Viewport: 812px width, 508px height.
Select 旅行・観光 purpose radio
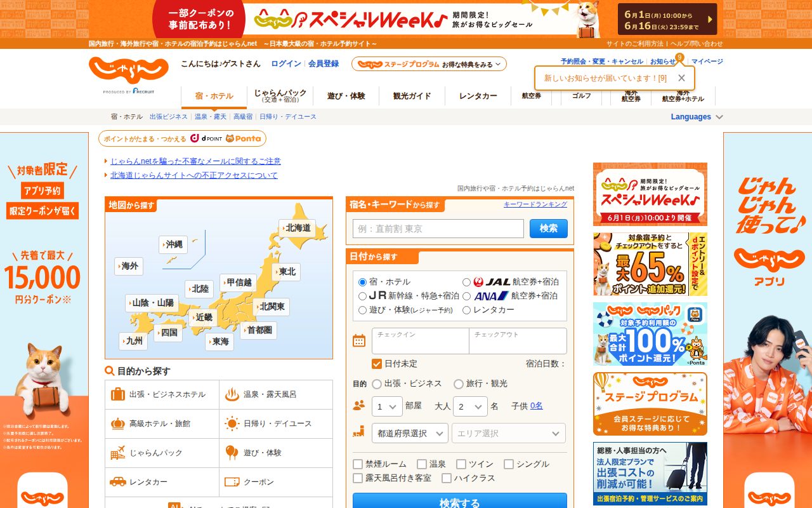pyautogui.click(x=459, y=384)
